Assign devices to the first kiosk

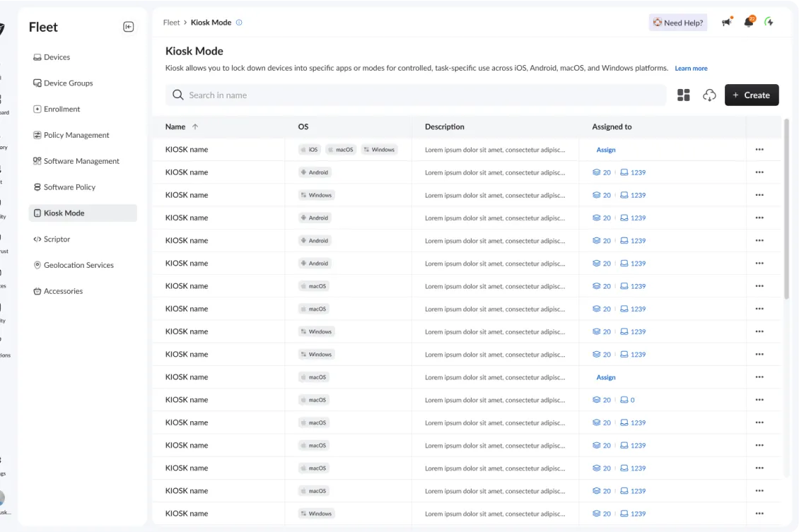pos(605,149)
